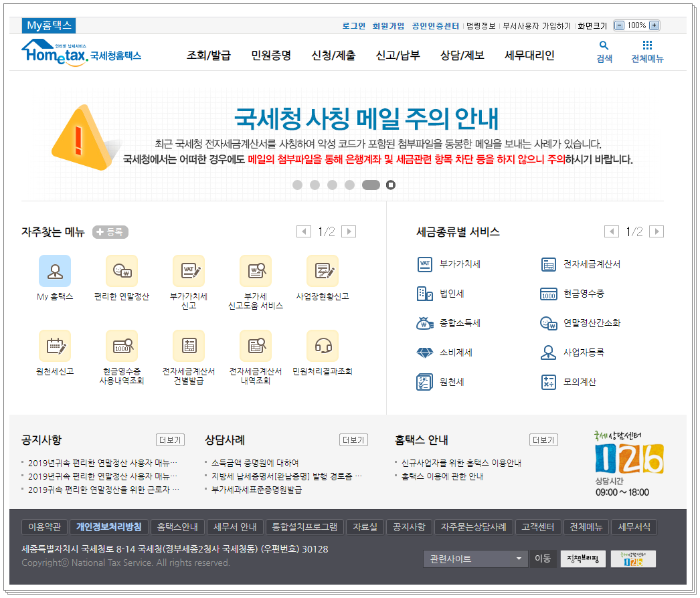Select 종합소득세 money bag icon
This screenshot has width=700, height=598.
click(x=424, y=323)
